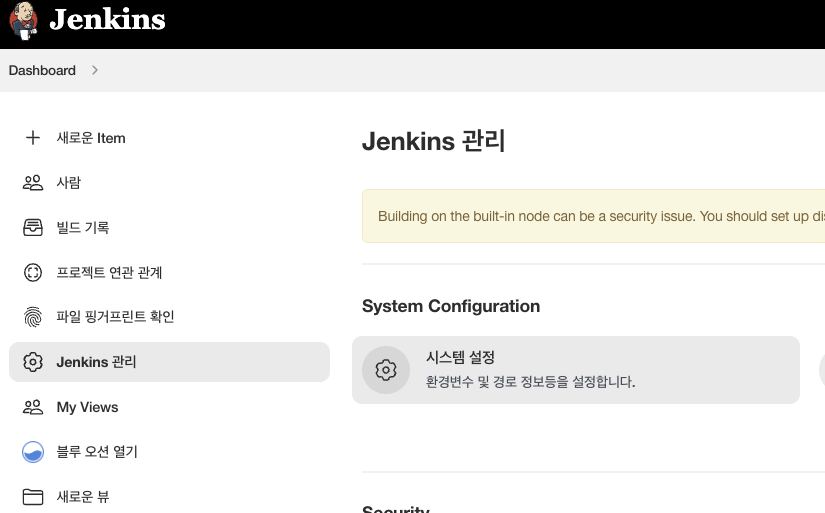The width and height of the screenshot is (825, 513).
Task: Click the gear icon beside Jenkins 관리
Action: click(33, 362)
